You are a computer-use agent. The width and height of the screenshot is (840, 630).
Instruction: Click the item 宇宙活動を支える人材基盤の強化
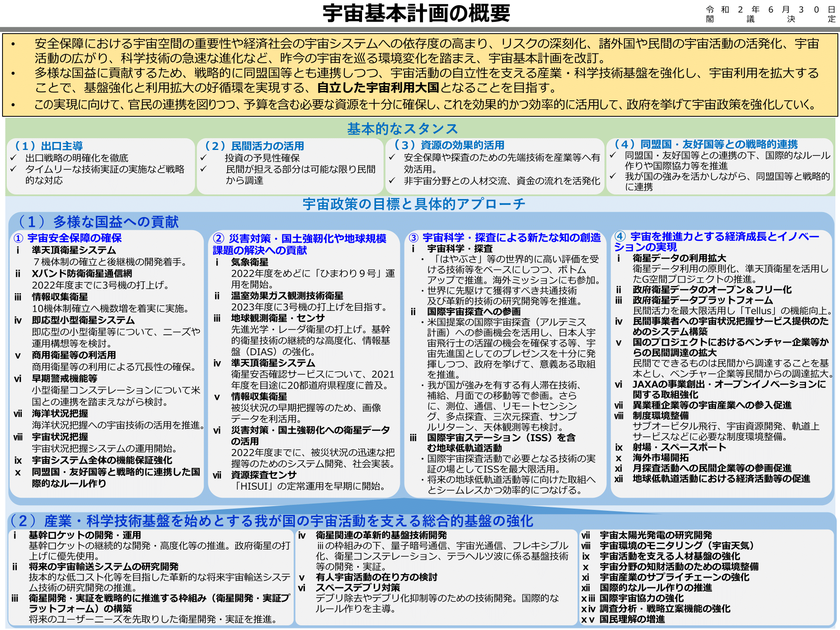(670, 556)
